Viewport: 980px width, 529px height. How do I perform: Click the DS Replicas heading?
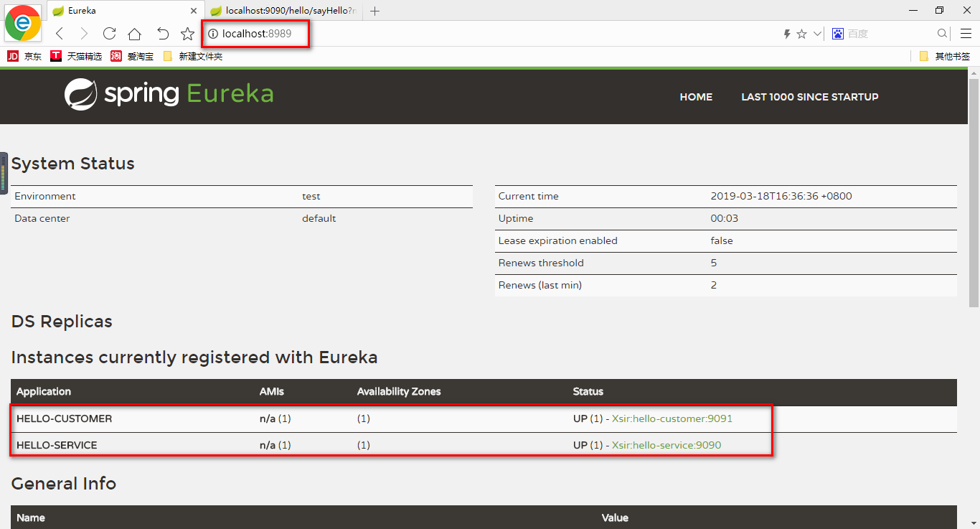pos(62,322)
